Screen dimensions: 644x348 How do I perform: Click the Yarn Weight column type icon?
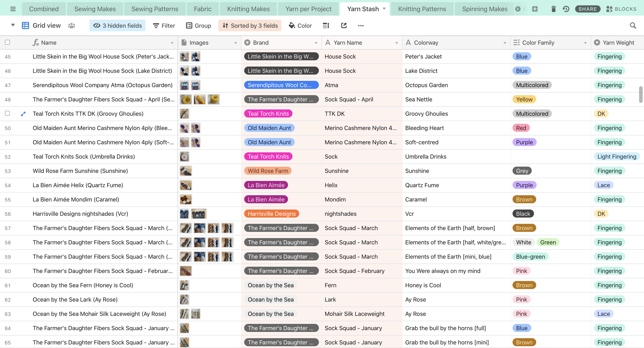597,42
